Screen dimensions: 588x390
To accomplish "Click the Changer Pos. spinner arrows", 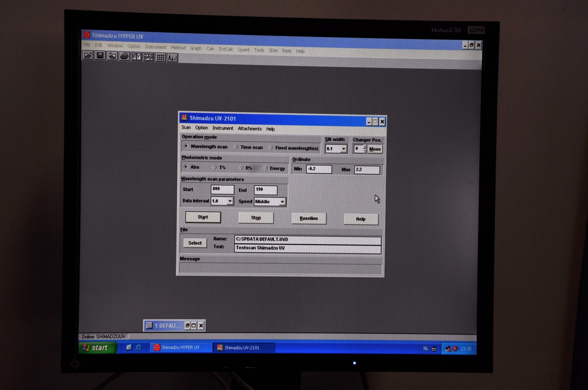I will [365, 149].
